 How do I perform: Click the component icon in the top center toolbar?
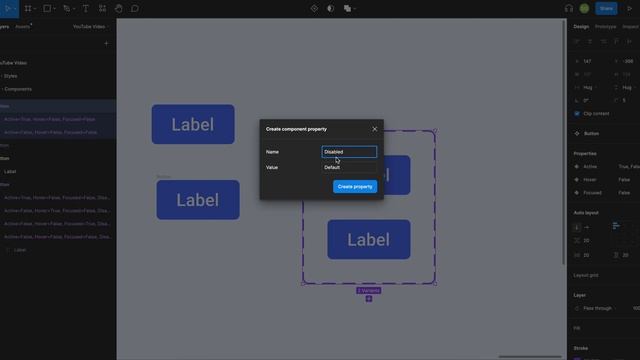pos(314,8)
